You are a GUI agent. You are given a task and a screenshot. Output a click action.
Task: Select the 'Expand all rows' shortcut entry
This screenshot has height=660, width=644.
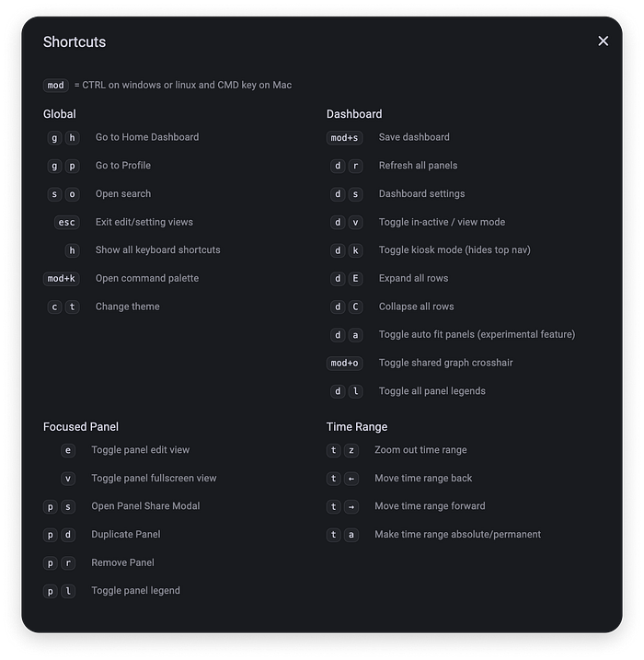point(414,278)
